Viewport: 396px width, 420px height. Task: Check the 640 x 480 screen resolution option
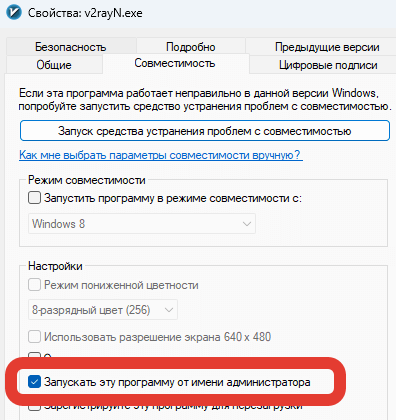pyautogui.click(x=34, y=337)
